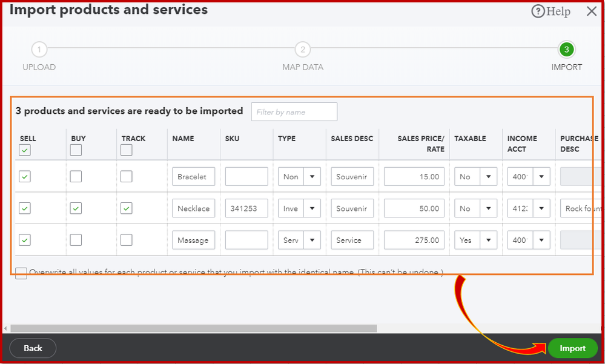The image size is (605, 364).
Task: Click the green Import button
Action: coord(572,348)
